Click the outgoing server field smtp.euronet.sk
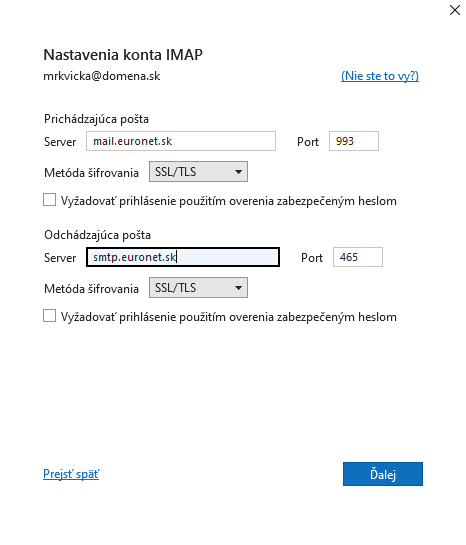466x545 pixels. coord(183,257)
